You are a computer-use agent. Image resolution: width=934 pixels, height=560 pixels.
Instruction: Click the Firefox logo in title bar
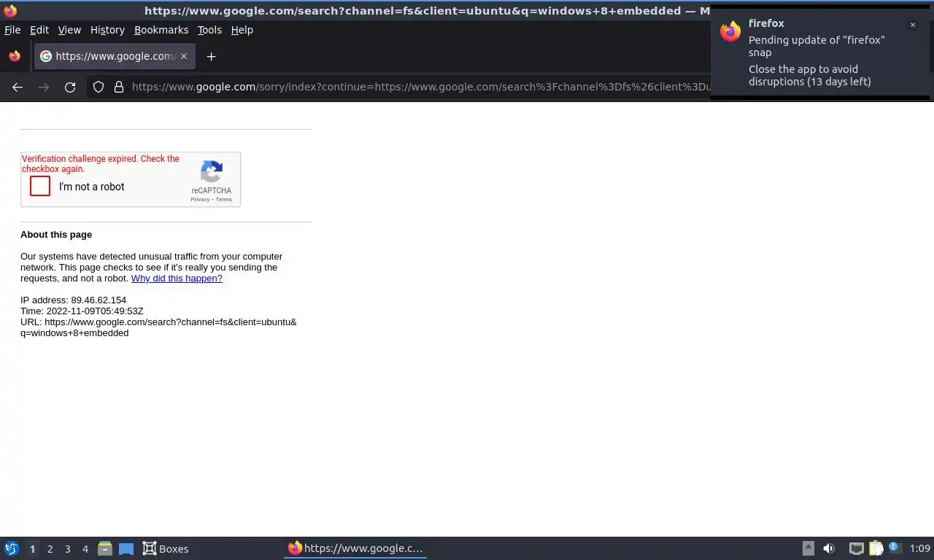pos(10,10)
